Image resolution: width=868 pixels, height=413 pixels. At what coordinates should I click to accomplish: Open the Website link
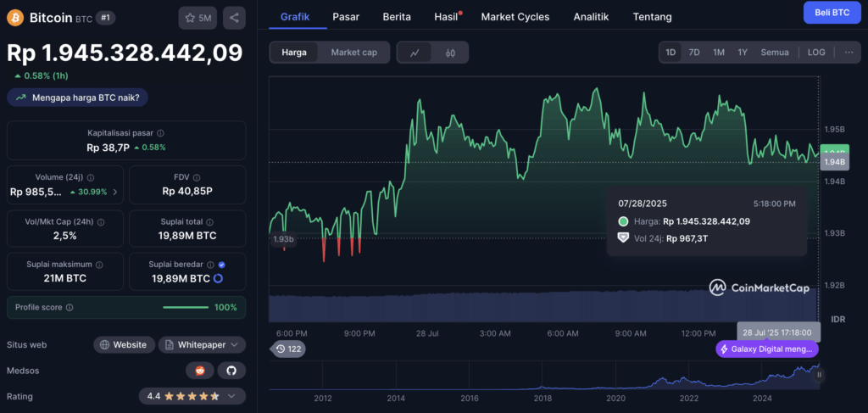[x=124, y=345]
